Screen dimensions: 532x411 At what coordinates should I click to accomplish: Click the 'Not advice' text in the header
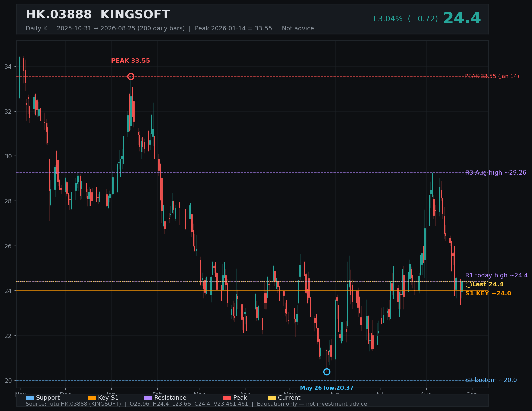298,28
